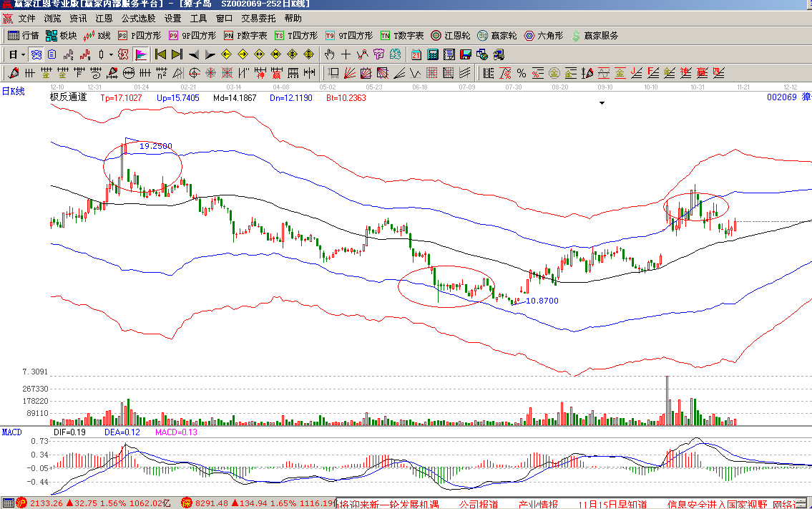The width and height of the screenshot is (812, 509).
Task: Toggle the highlighted flag icon button
Action: (141, 54)
